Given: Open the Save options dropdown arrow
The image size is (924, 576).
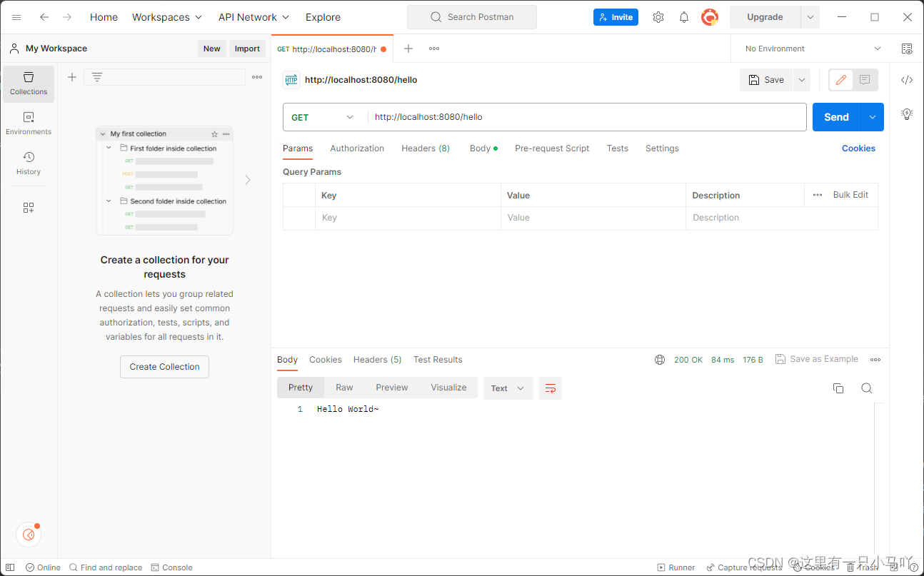Looking at the screenshot, I should click(x=802, y=80).
